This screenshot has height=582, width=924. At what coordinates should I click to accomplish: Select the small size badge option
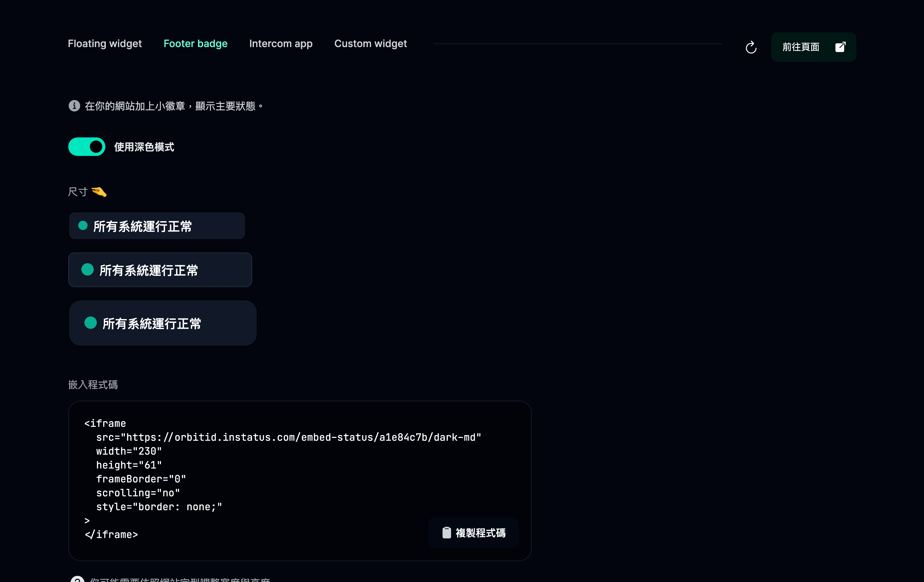157,226
